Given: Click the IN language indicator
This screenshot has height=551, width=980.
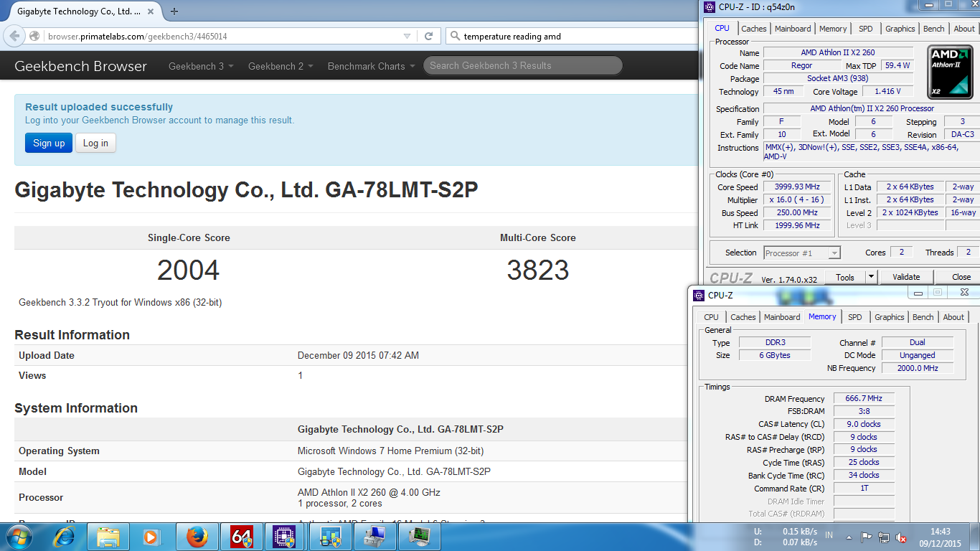Looking at the screenshot, I should [x=829, y=535].
